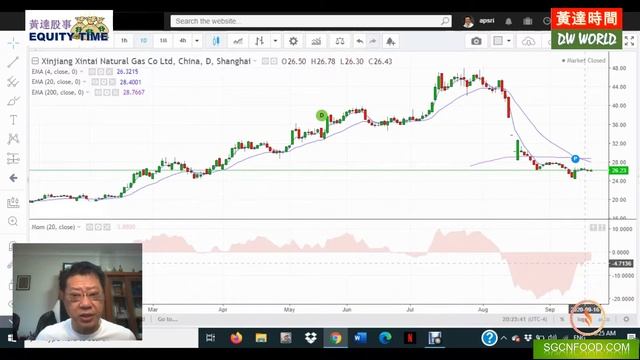
Task: Toggle percent scale button
Action: [x=562, y=319]
